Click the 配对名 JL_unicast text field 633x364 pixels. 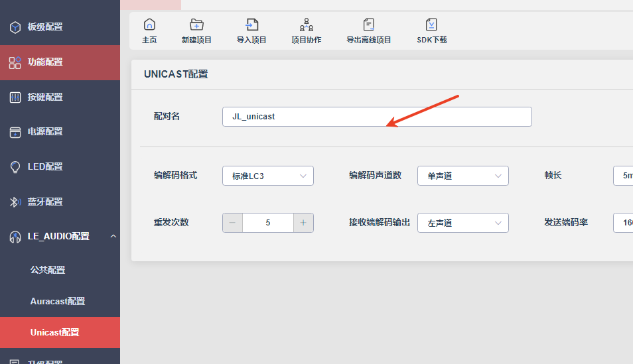click(377, 117)
